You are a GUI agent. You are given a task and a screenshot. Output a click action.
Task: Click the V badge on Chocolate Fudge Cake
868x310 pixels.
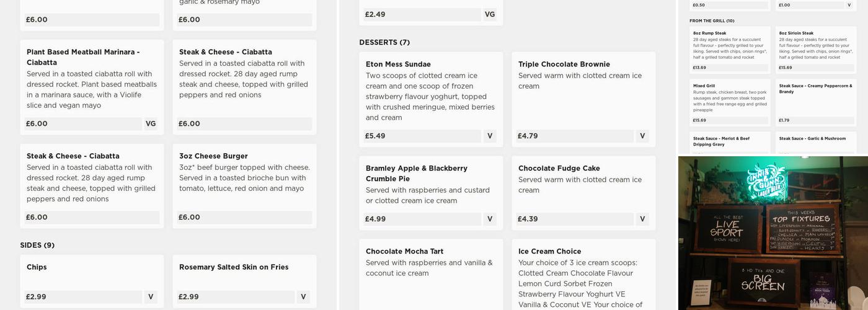pos(642,219)
